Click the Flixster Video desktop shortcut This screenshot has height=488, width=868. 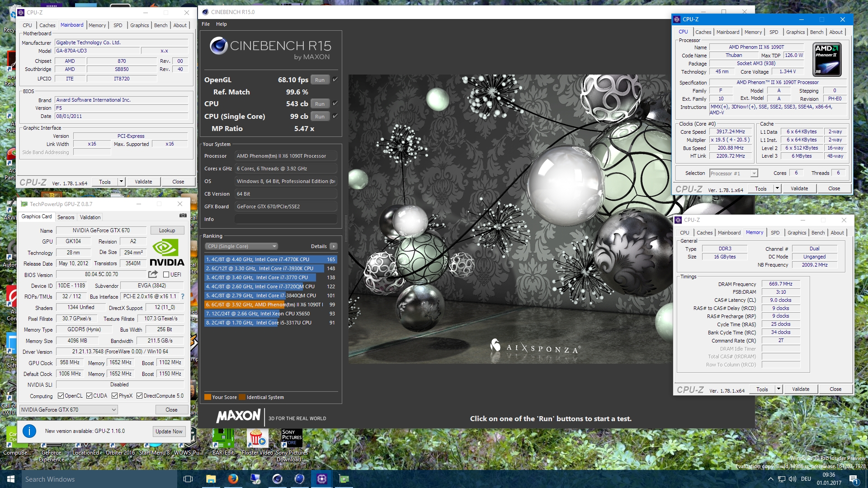point(257,442)
